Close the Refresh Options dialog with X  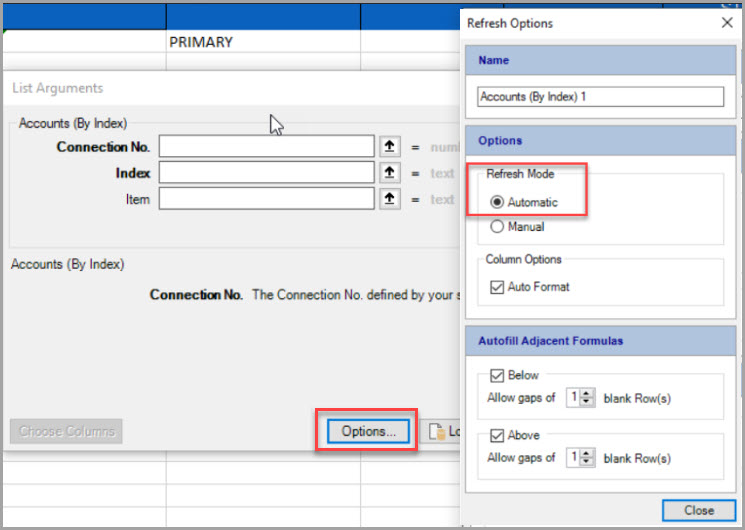(x=725, y=22)
